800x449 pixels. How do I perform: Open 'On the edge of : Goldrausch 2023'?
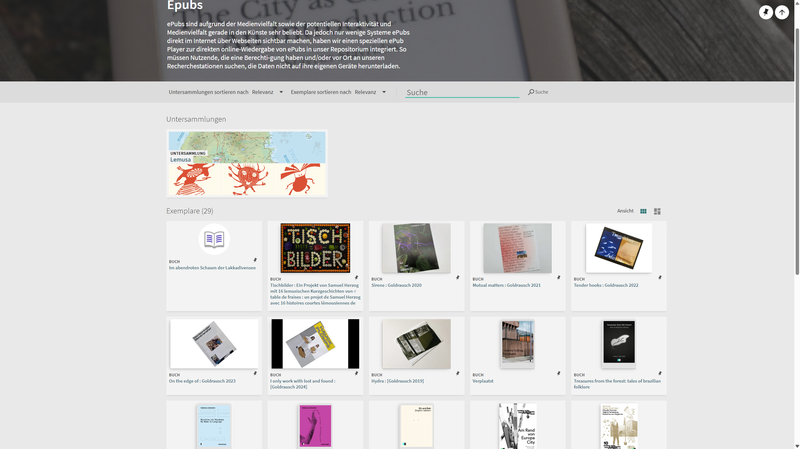(x=202, y=381)
